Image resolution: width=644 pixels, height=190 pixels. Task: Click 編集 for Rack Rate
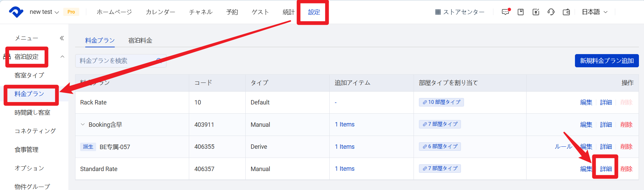586,102
